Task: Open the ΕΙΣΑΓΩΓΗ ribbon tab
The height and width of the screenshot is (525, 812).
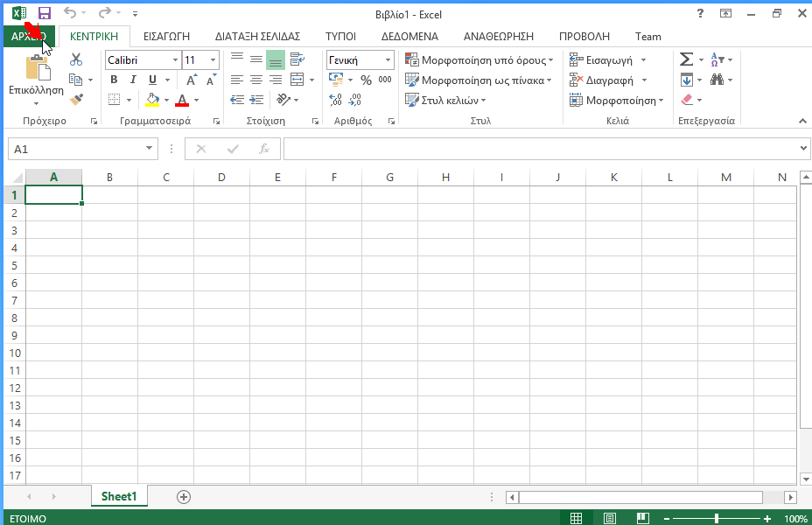Action: click(167, 36)
